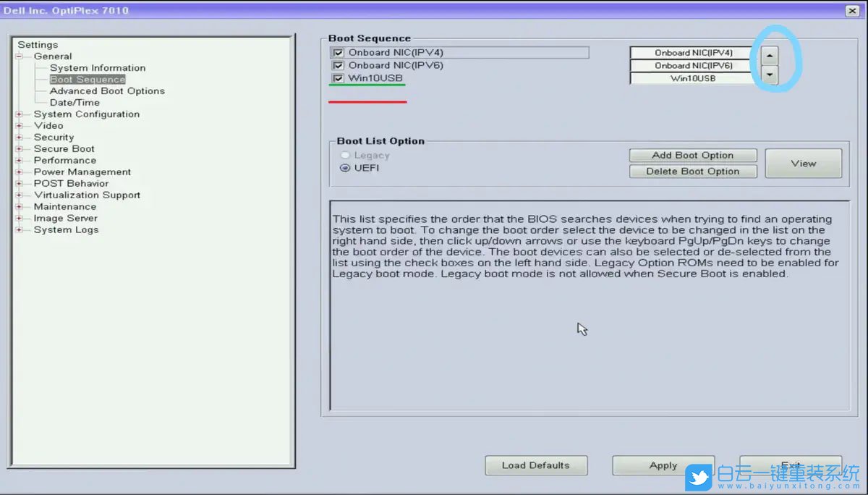Expand the System Configuration tree node

[x=20, y=114]
